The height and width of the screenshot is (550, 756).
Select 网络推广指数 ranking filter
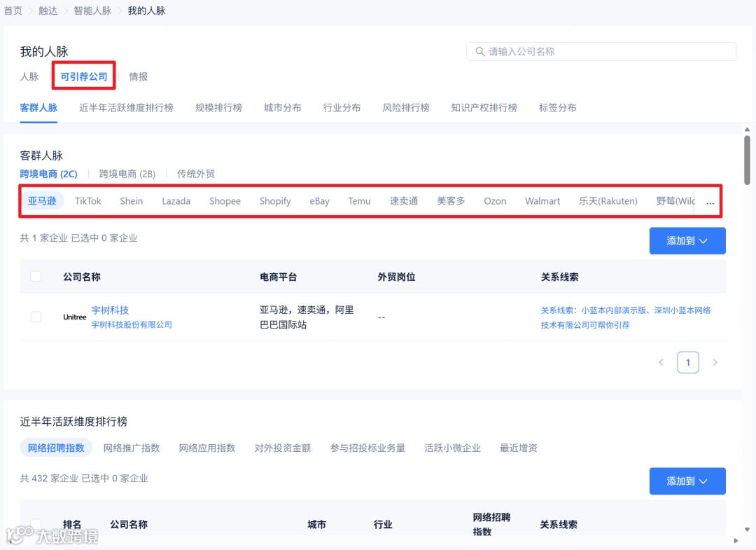(132, 448)
